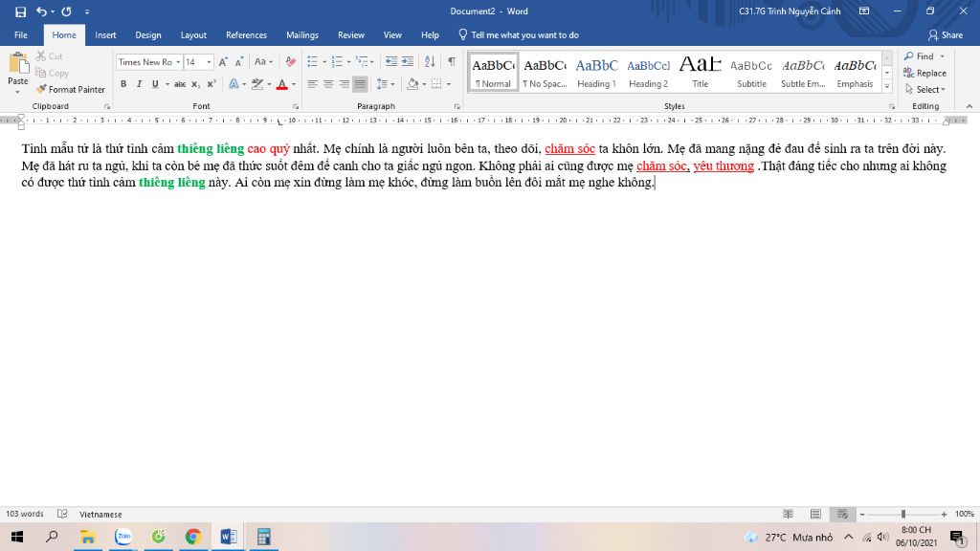This screenshot has width=980, height=551.
Task: Switch to the Review tab
Action: click(350, 35)
